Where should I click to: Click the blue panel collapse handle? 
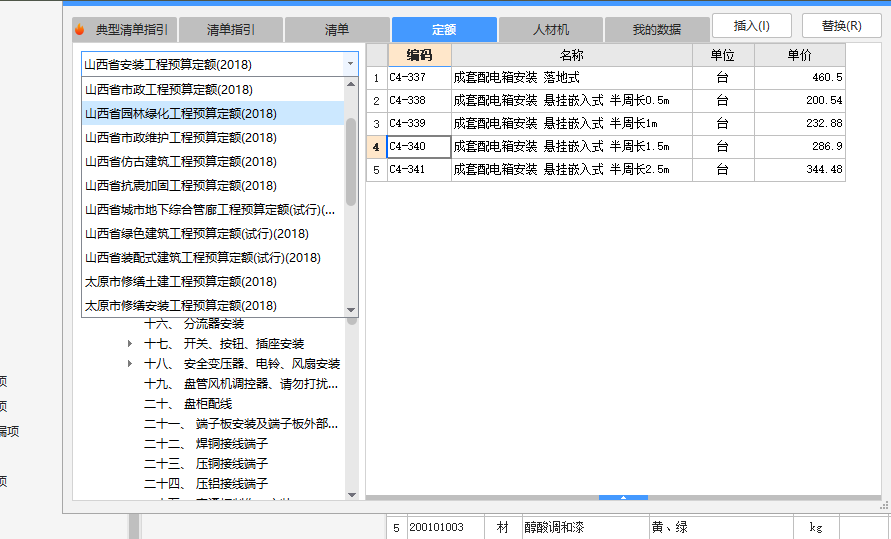click(x=623, y=498)
